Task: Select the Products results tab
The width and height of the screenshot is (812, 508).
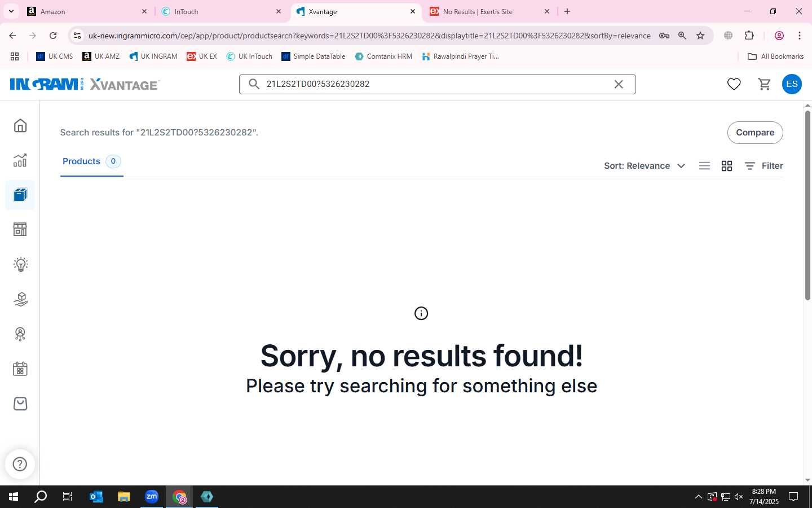Action: click(91, 161)
